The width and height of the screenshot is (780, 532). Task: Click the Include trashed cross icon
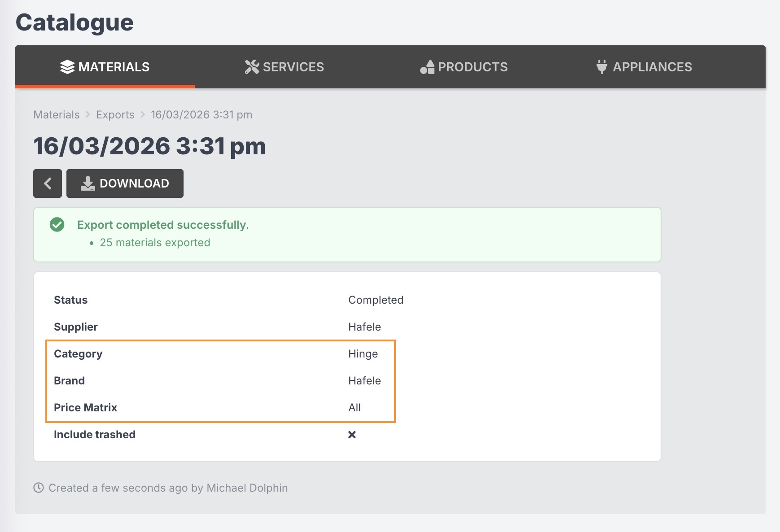(x=352, y=435)
